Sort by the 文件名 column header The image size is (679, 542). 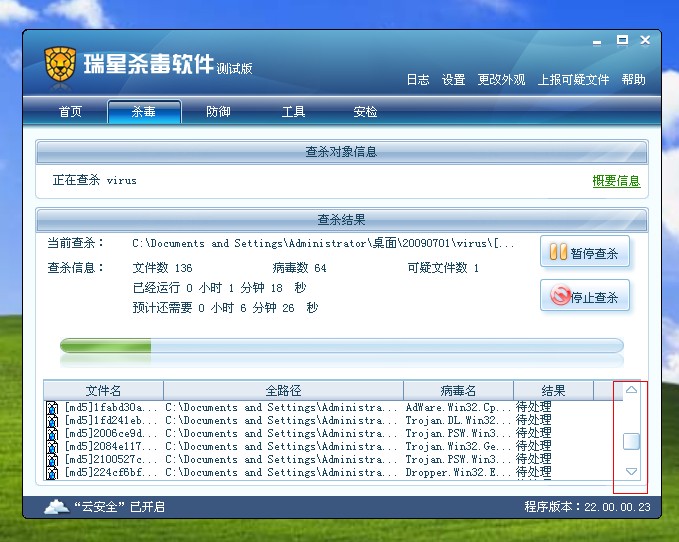103,391
